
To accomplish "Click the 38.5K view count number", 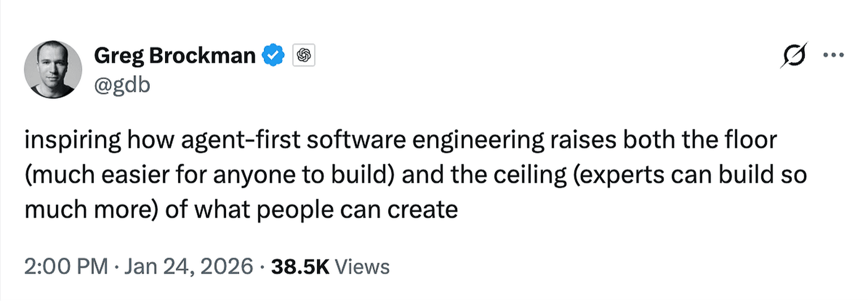I will point(300,266).
